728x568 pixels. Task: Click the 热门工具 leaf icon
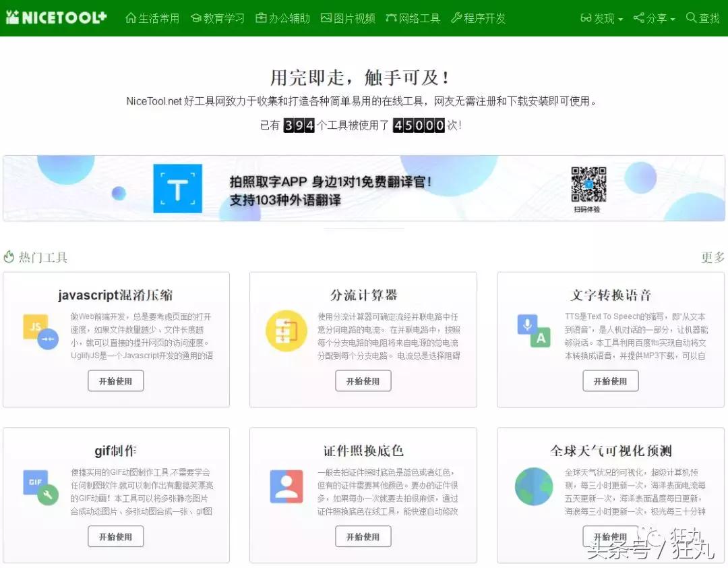tap(9, 256)
